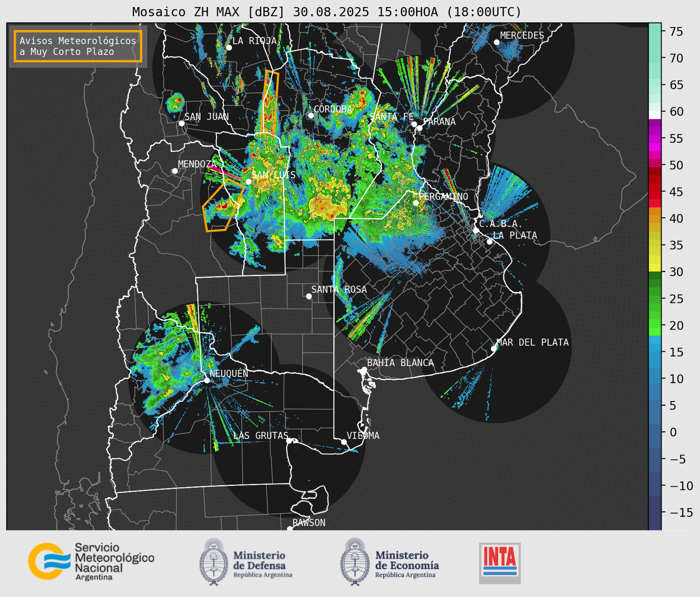
Task: Click the white 60 dBZ color band
Action: tap(655, 115)
